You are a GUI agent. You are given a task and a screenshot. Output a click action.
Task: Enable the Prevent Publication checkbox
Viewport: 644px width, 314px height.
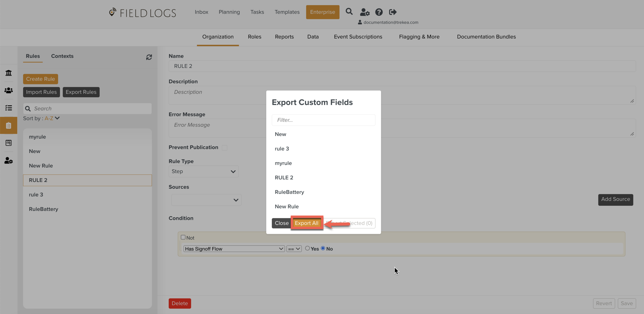224,148
